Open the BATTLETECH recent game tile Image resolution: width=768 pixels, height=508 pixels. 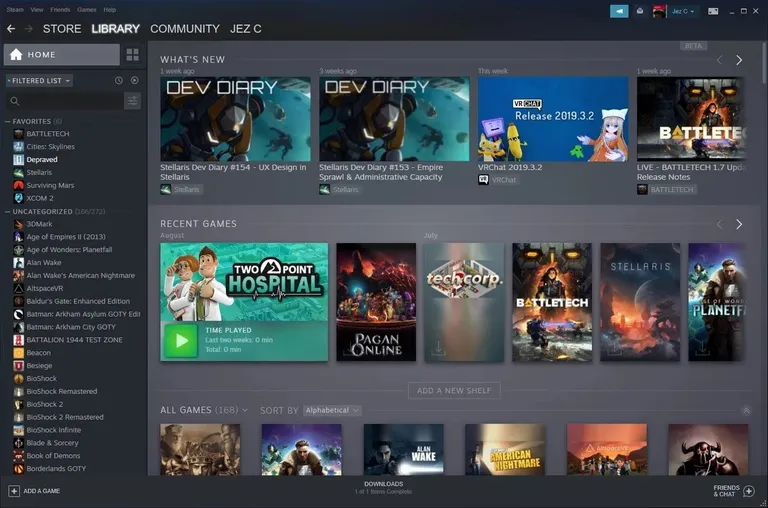click(552, 302)
